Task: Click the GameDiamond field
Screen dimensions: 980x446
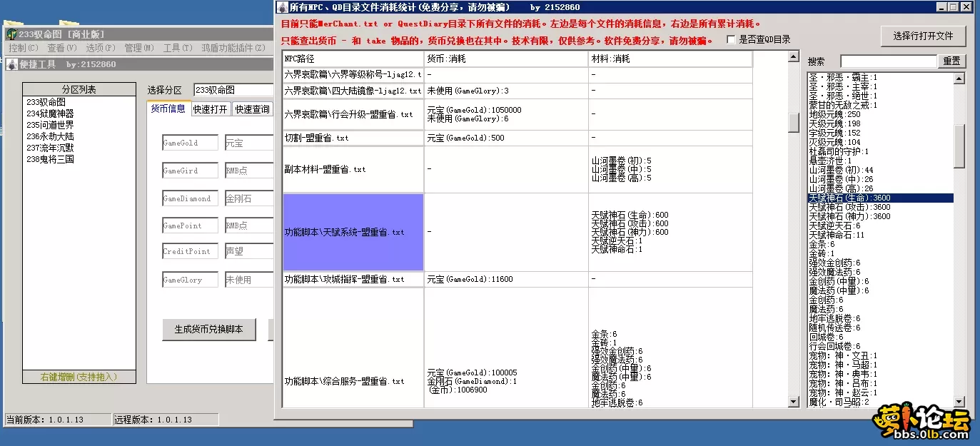Action: (190, 198)
